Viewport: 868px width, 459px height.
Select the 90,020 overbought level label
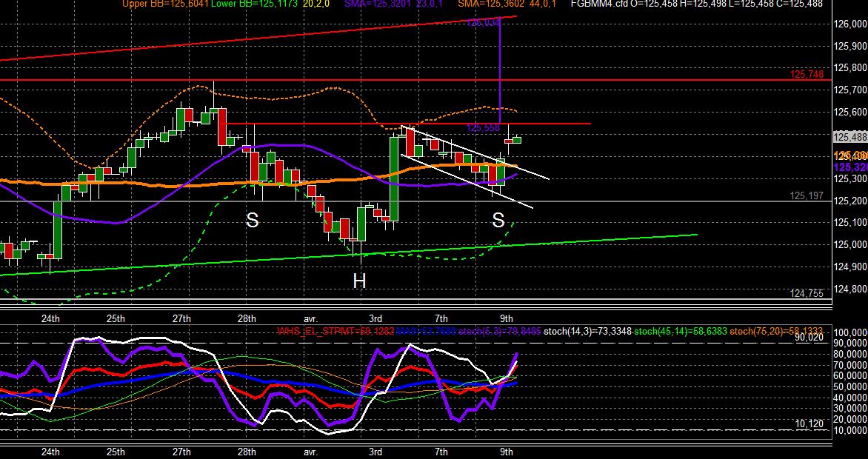click(809, 337)
